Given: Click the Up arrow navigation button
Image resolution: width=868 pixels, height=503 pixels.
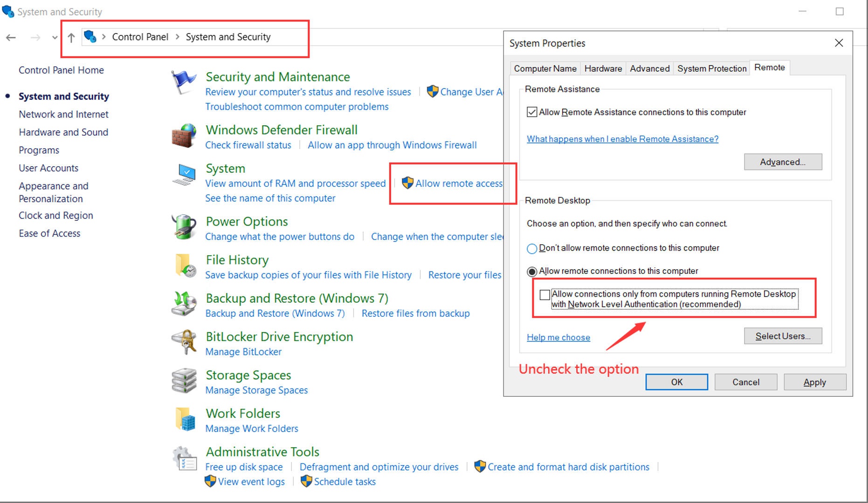Looking at the screenshot, I should pos(71,38).
